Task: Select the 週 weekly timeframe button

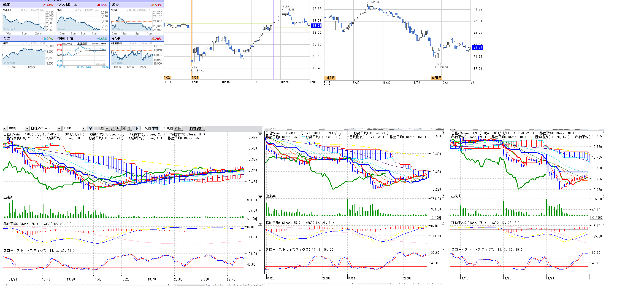Action: pyautogui.click(x=113, y=128)
